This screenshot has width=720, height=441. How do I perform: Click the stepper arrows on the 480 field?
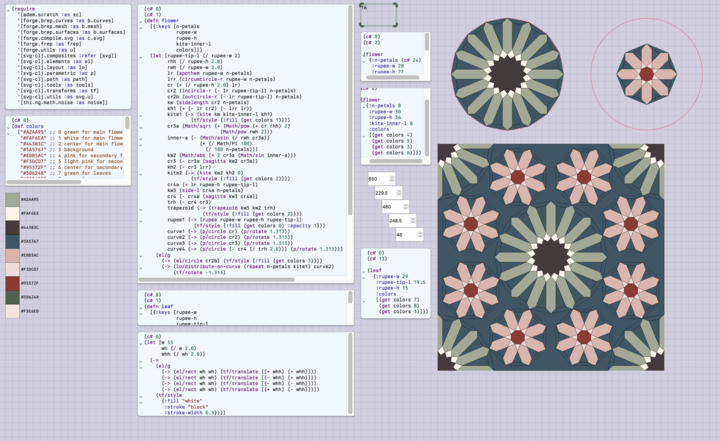click(405, 207)
